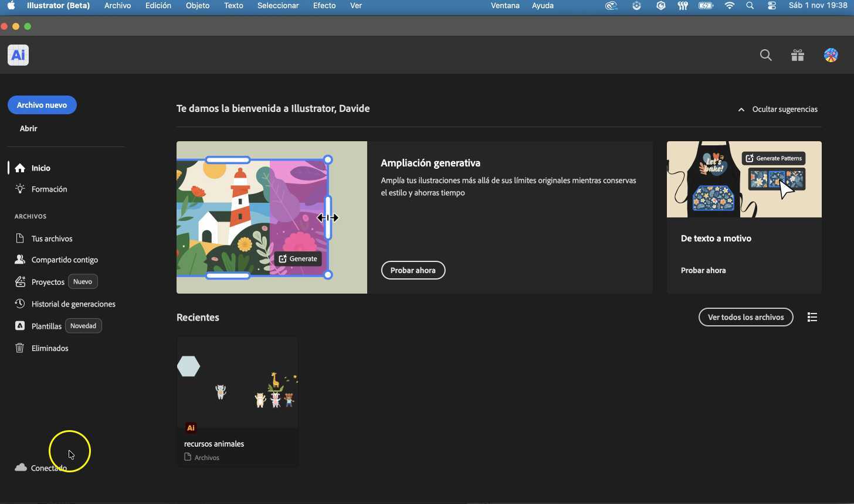Switch recent files to list view
The height and width of the screenshot is (504, 854).
[x=812, y=317]
